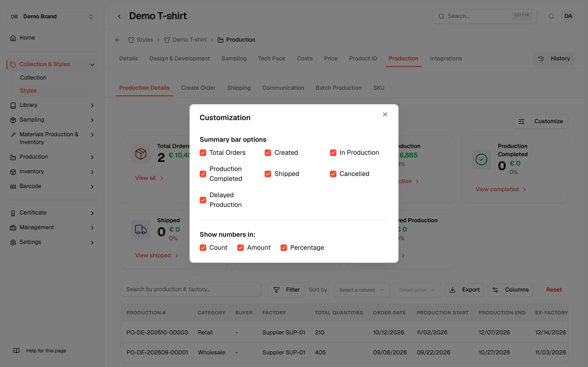The image size is (588, 367).
Task: Click the breadcrumb back arrow
Action: (x=118, y=40)
